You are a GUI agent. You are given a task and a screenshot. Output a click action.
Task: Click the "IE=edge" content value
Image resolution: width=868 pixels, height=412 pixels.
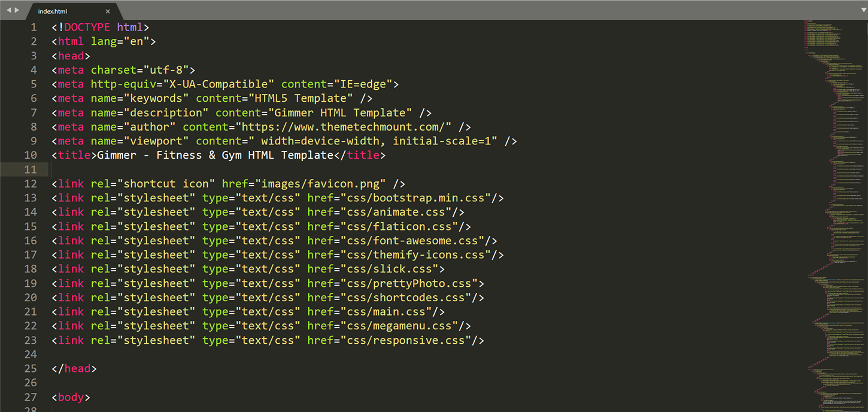coord(363,84)
